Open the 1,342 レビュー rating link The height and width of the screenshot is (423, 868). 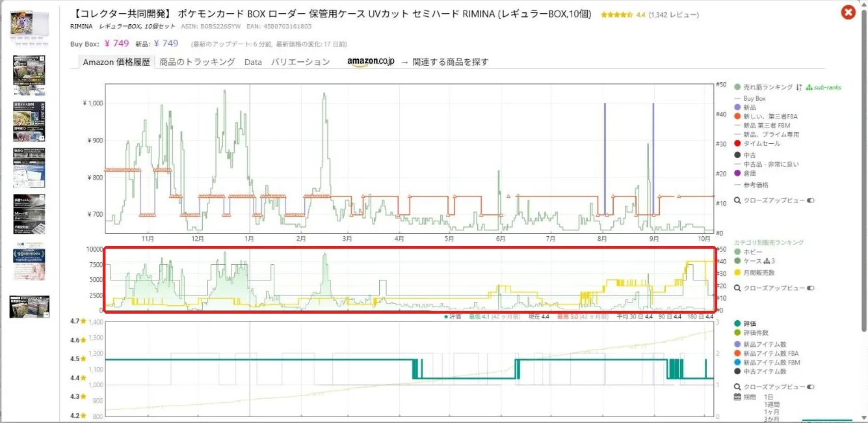[674, 14]
